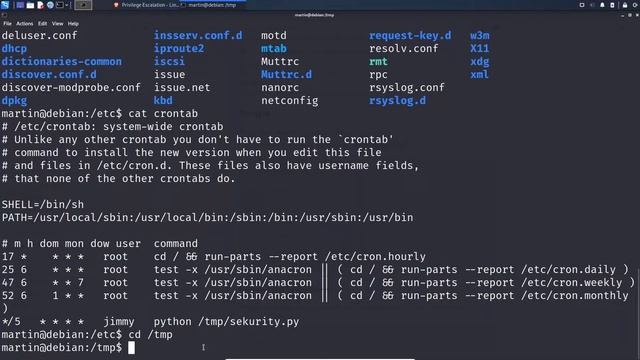640x360 pixels.
Task: Click the terminal window menu icon
Action: [x=4, y=15]
